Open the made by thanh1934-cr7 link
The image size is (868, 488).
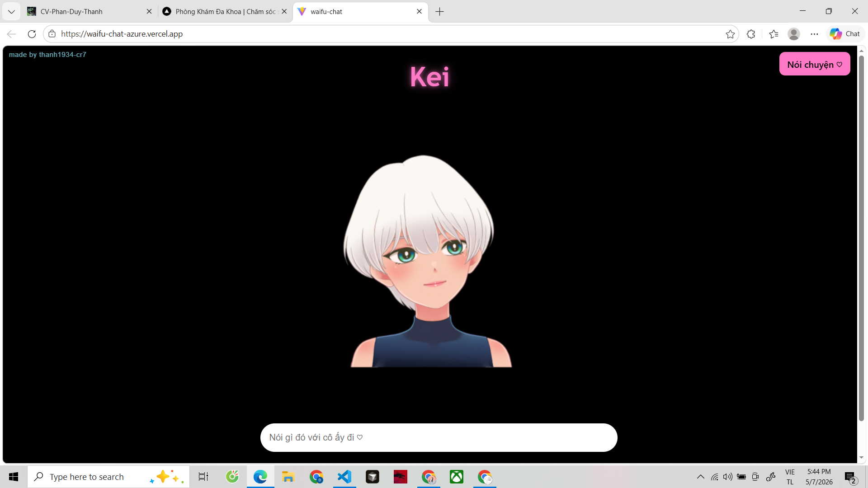coord(47,55)
